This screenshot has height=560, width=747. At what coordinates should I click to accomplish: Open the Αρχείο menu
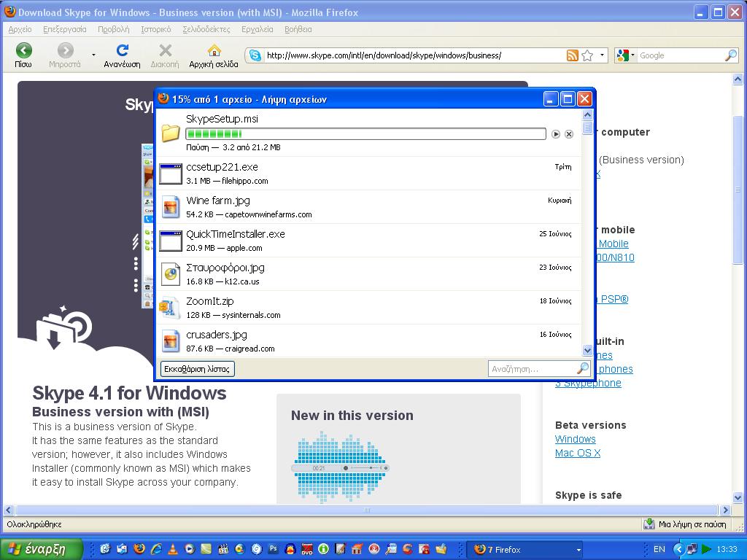tap(20, 29)
